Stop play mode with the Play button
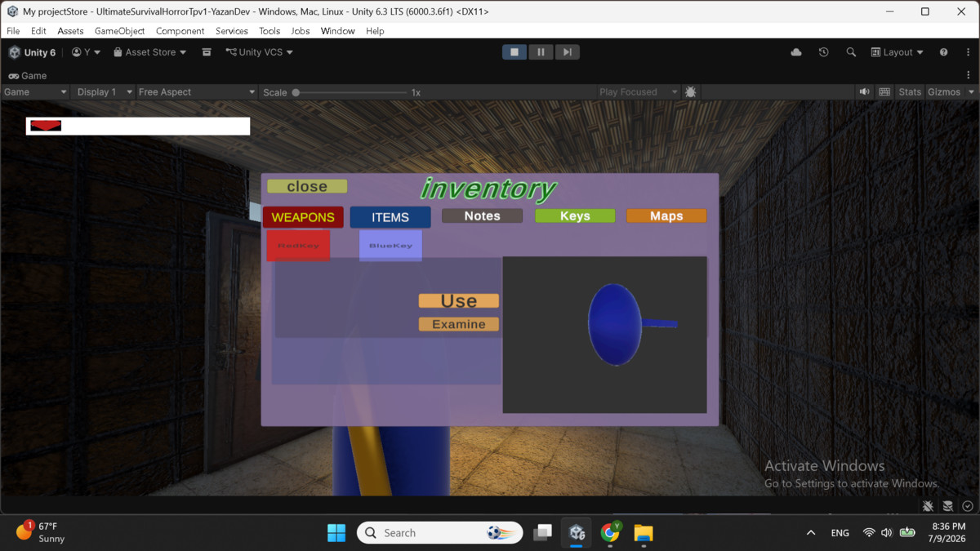The width and height of the screenshot is (980, 551). pos(514,52)
